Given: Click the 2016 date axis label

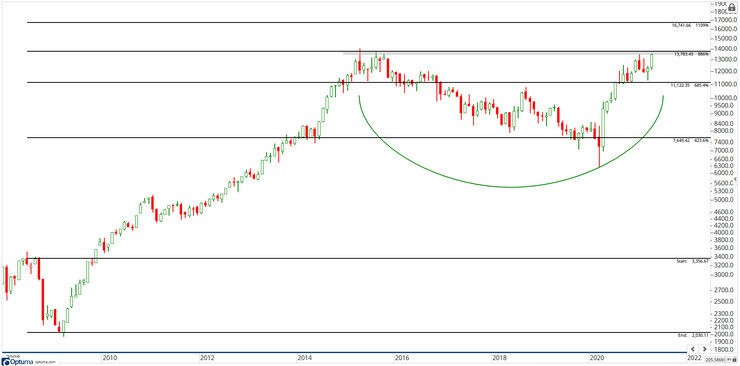Looking at the screenshot, I should (x=402, y=358).
